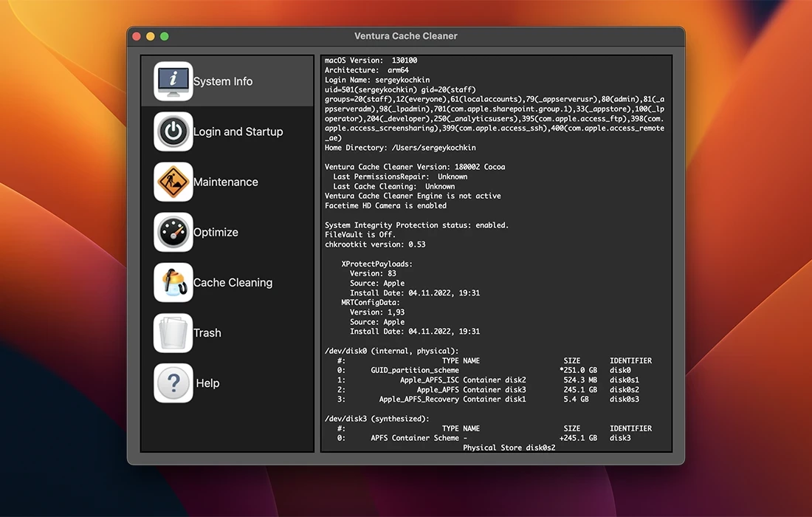Pick the Trash text label in sidebar
Screen dimensions: 812x517
[x=207, y=332]
